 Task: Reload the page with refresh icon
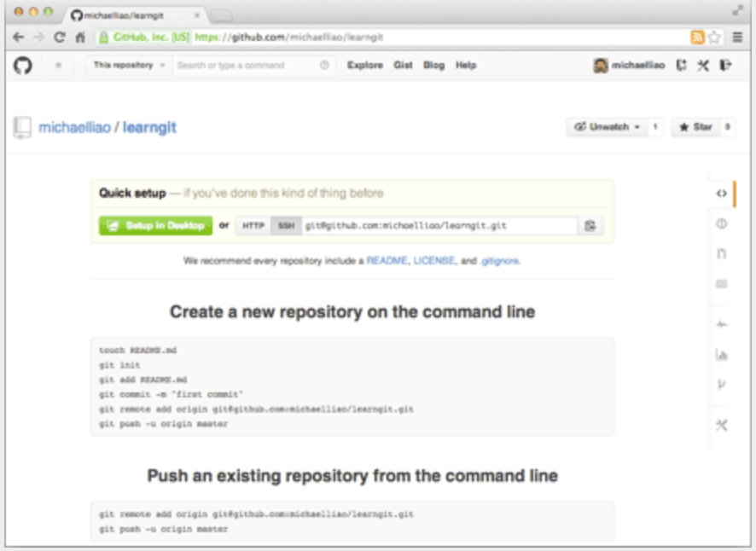coord(60,38)
